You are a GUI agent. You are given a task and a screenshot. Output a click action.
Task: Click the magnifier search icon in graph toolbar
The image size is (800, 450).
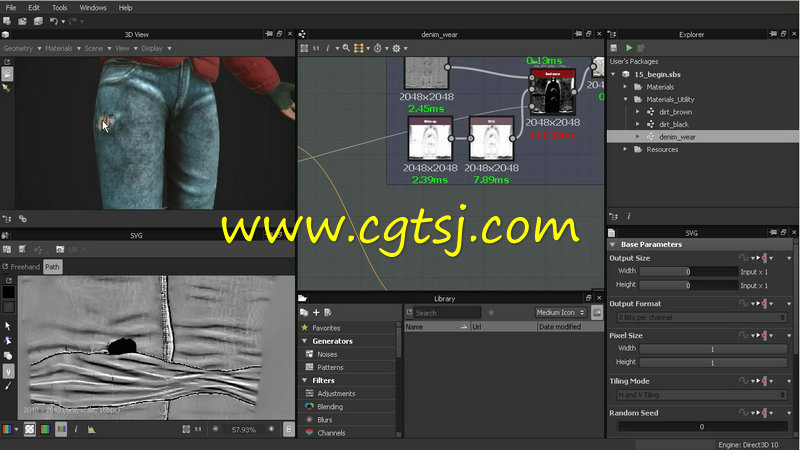[346, 48]
